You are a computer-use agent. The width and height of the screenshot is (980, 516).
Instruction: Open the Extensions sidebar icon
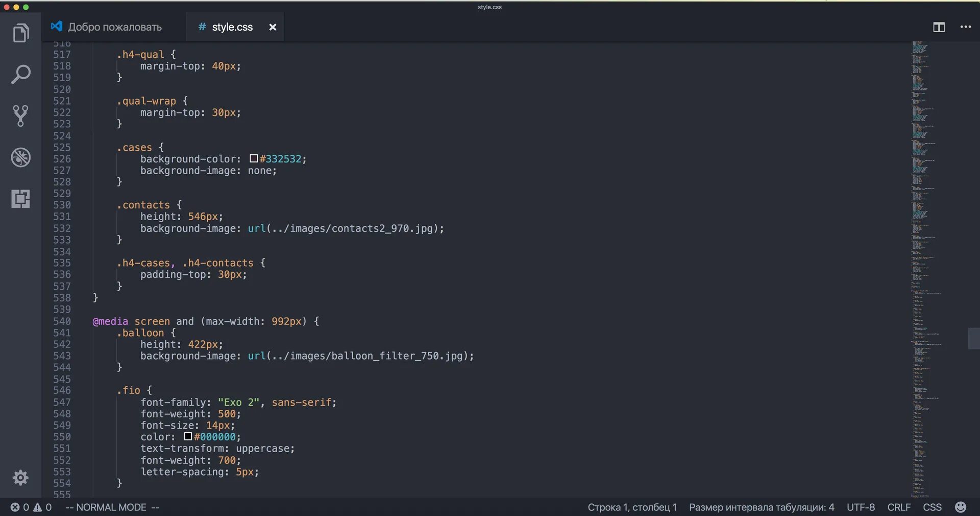coord(20,199)
